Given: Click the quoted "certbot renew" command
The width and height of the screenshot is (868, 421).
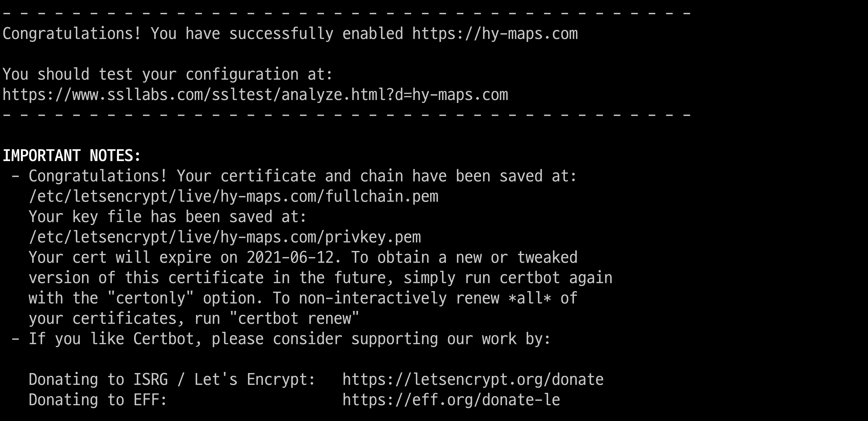Looking at the screenshot, I should coord(294,319).
